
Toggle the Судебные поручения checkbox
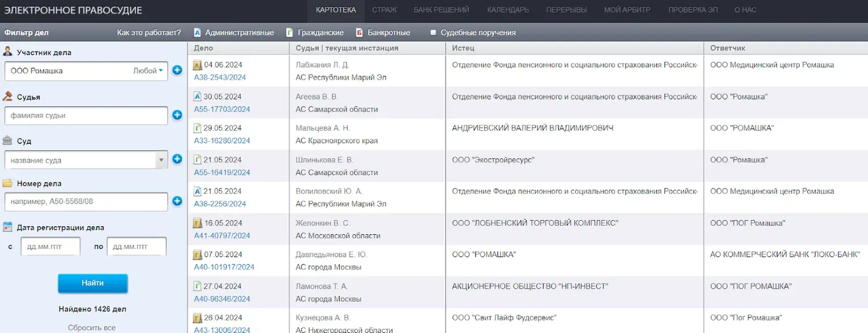[x=433, y=33]
